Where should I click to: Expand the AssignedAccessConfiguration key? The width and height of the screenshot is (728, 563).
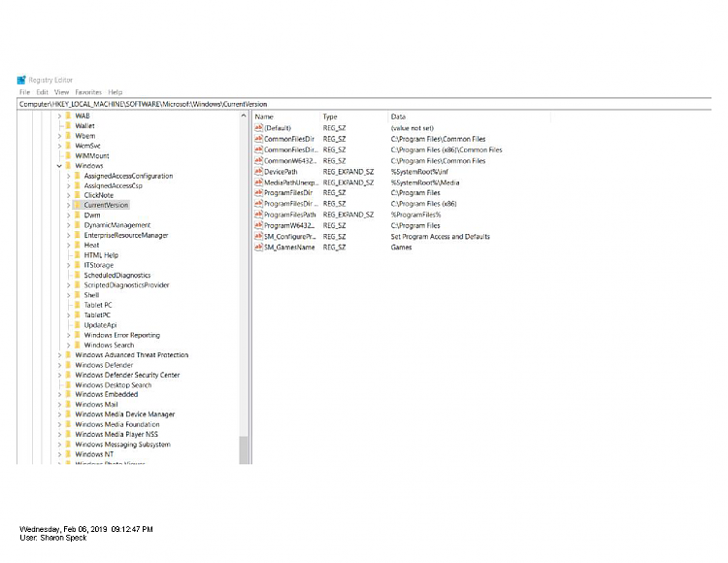[68, 176]
